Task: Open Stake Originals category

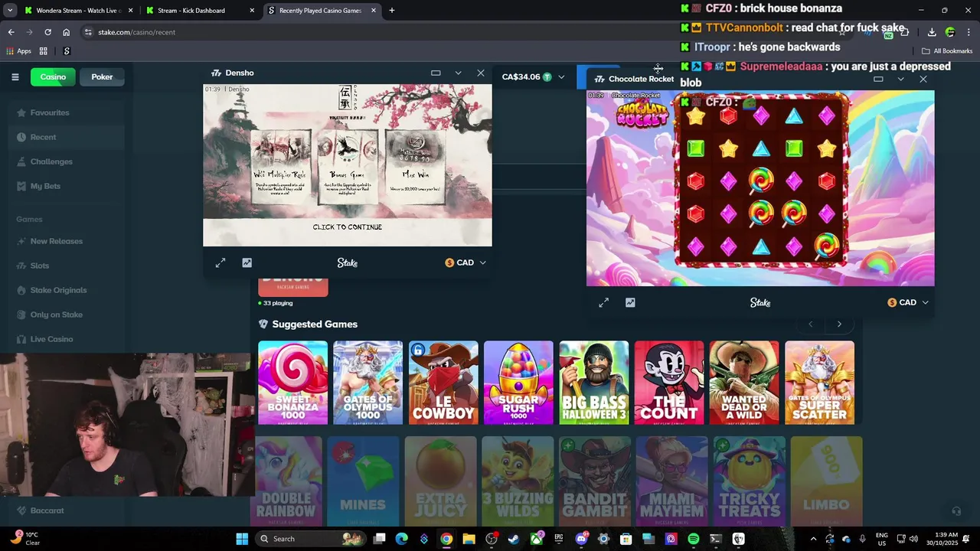Action: click(x=58, y=290)
